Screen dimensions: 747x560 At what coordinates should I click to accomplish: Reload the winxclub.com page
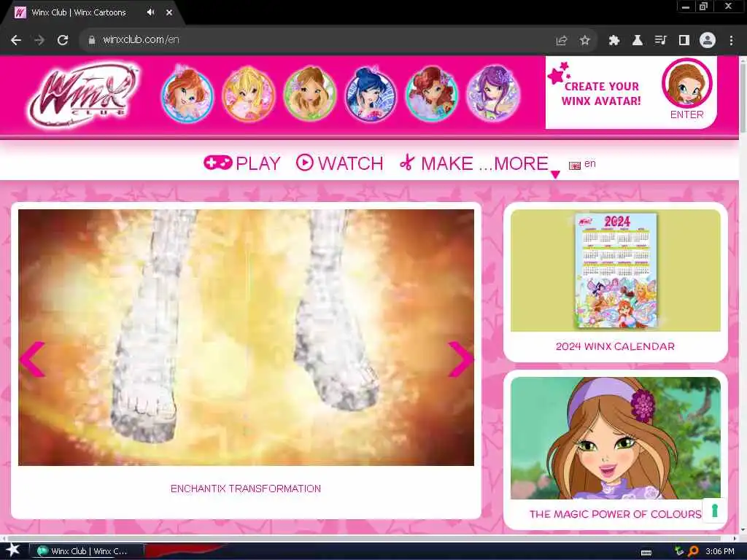[63, 40]
